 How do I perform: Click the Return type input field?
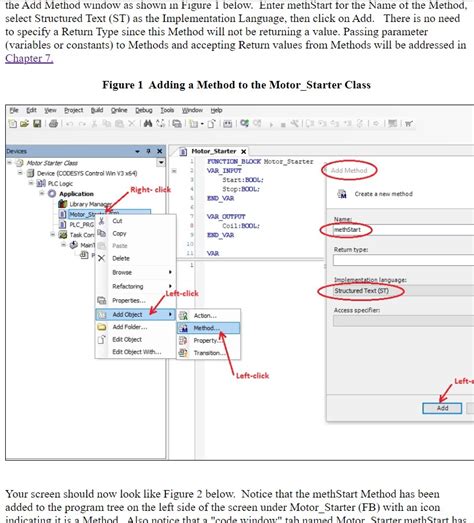[403, 260]
